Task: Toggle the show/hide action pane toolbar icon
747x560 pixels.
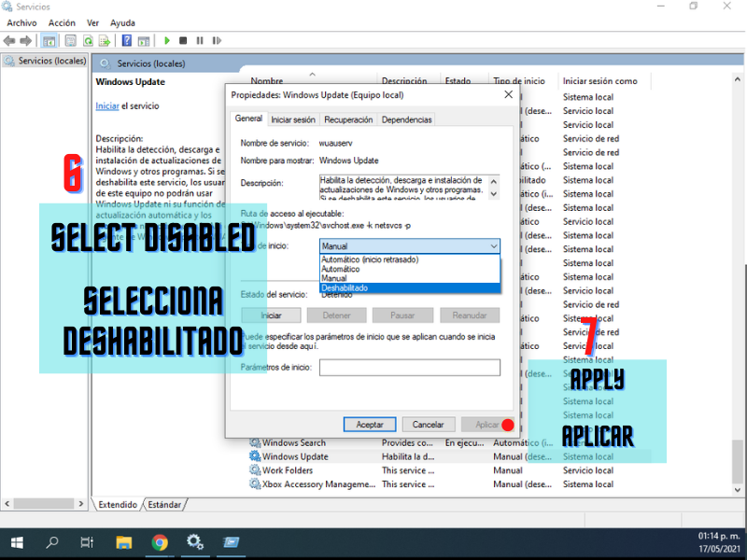Action: click(144, 41)
